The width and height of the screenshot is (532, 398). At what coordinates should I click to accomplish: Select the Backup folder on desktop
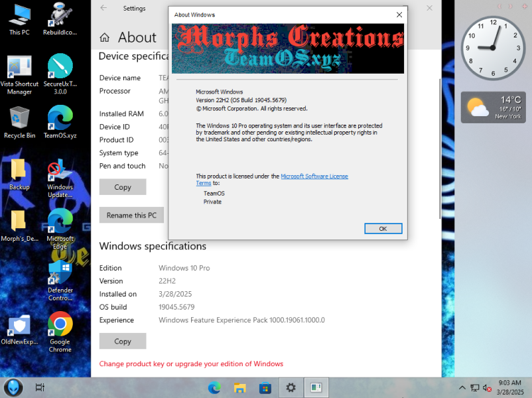[19, 174]
